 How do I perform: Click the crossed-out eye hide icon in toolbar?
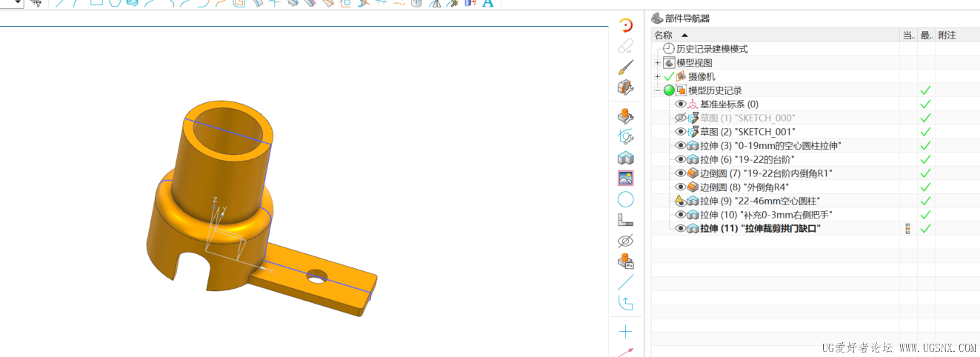pyautogui.click(x=626, y=241)
